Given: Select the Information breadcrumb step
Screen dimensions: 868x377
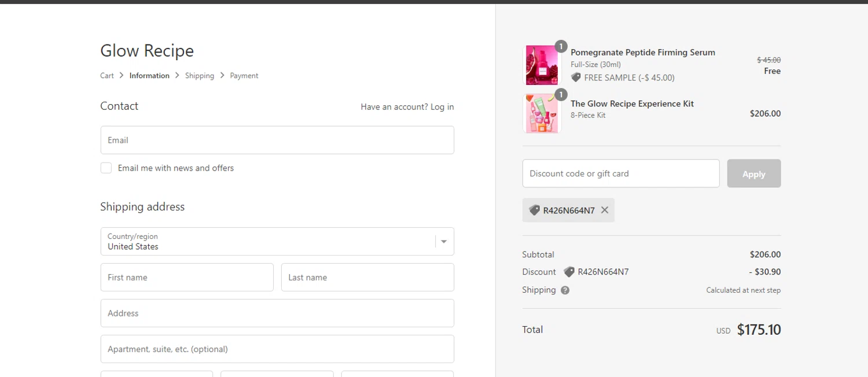Looking at the screenshot, I should pos(149,76).
